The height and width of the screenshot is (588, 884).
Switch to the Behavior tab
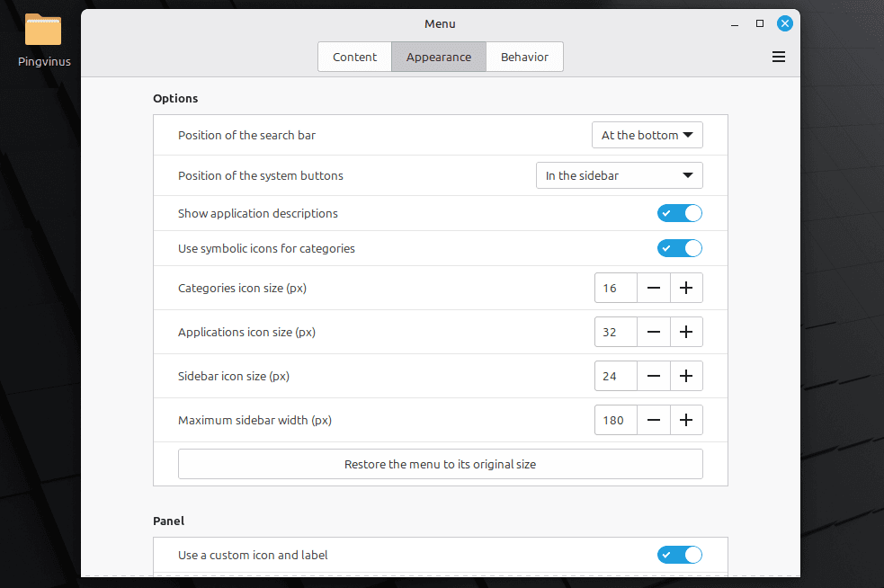coord(524,57)
